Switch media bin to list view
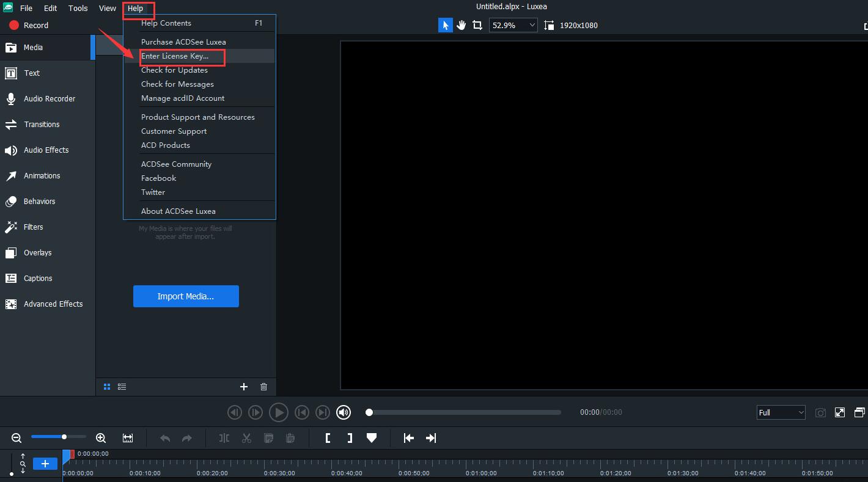Image resolution: width=868 pixels, height=482 pixels. (x=122, y=387)
